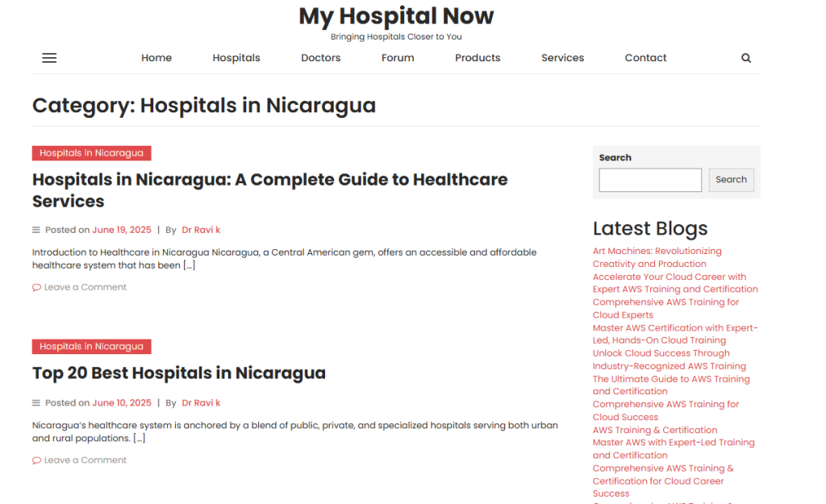This screenshot has width=826, height=504.
Task: Click the red category tag above first post
Action: point(91,153)
